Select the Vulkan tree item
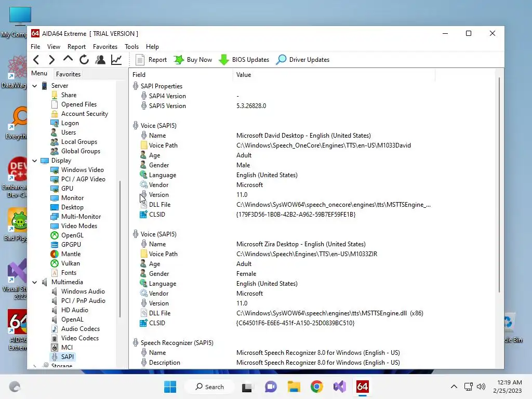This screenshot has width=532, height=399. [x=71, y=263]
